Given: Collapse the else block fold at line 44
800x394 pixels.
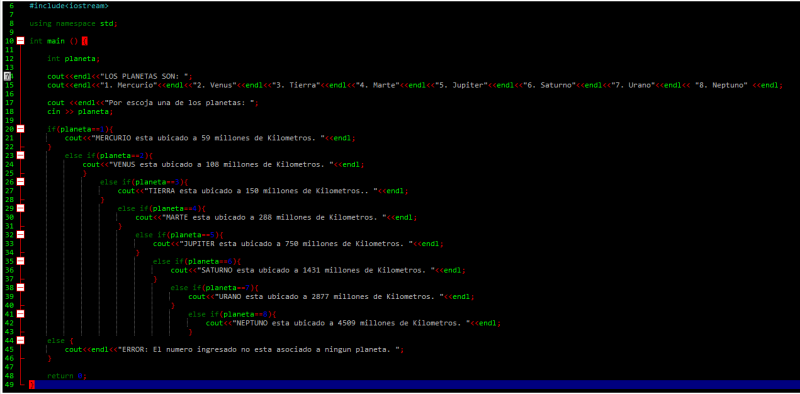Looking at the screenshot, I should pyautogui.click(x=20, y=340).
